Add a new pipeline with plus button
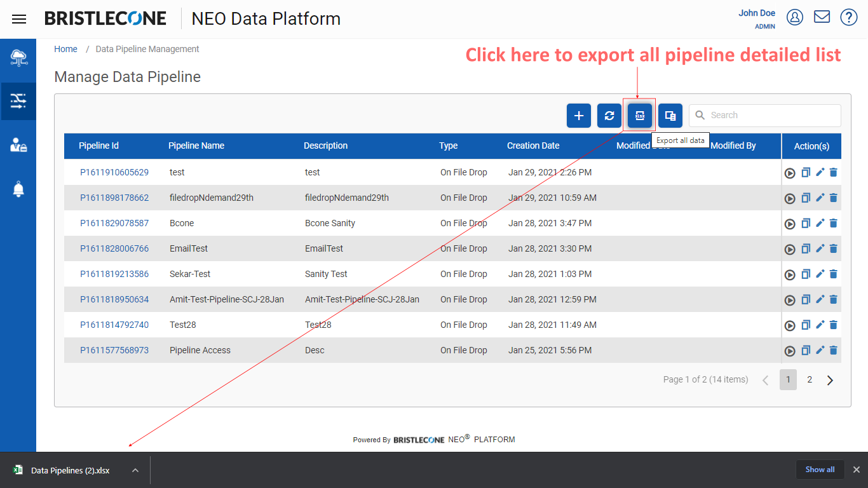 click(x=579, y=116)
